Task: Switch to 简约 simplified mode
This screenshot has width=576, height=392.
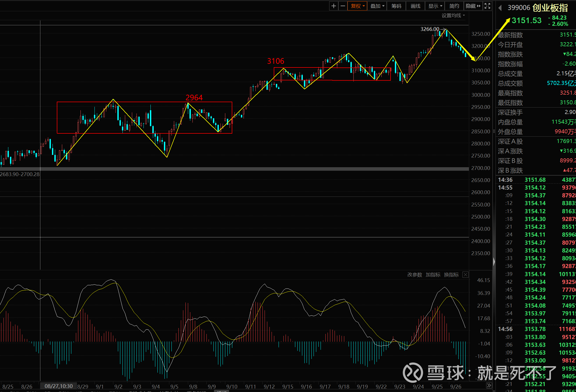Action: click(x=454, y=6)
